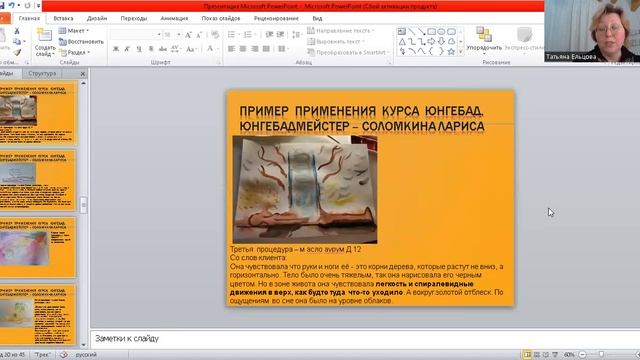Expand the shapes gallery more button
The width and height of the screenshot is (640, 360).
461,52
